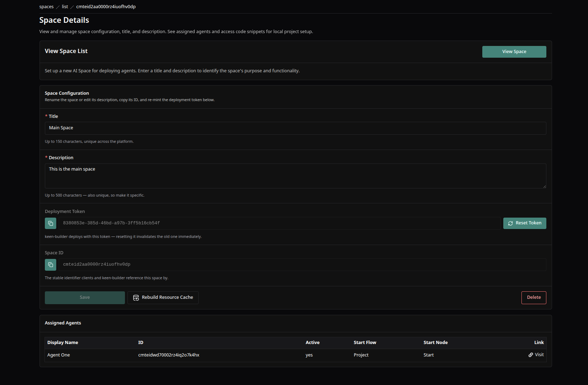Image resolution: width=588 pixels, height=385 pixels.
Task: Click the keen-builder token reset warning text
Action: click(x=123, y=237)
